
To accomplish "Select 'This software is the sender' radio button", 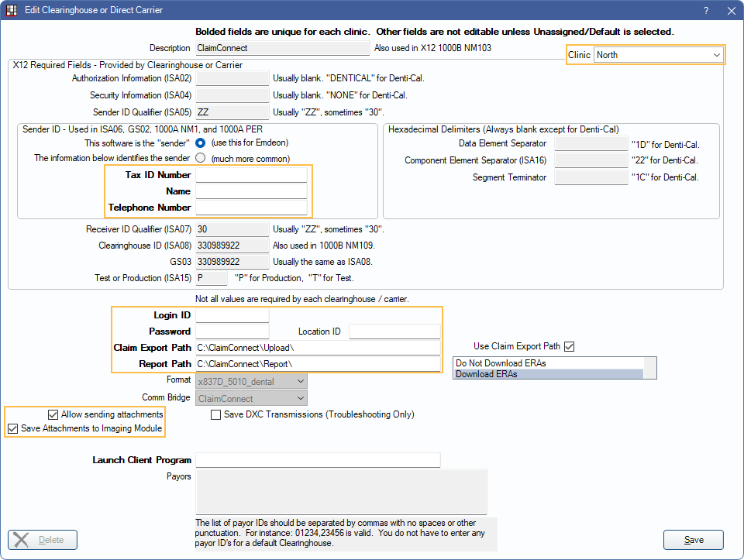I will coord(201,143).
